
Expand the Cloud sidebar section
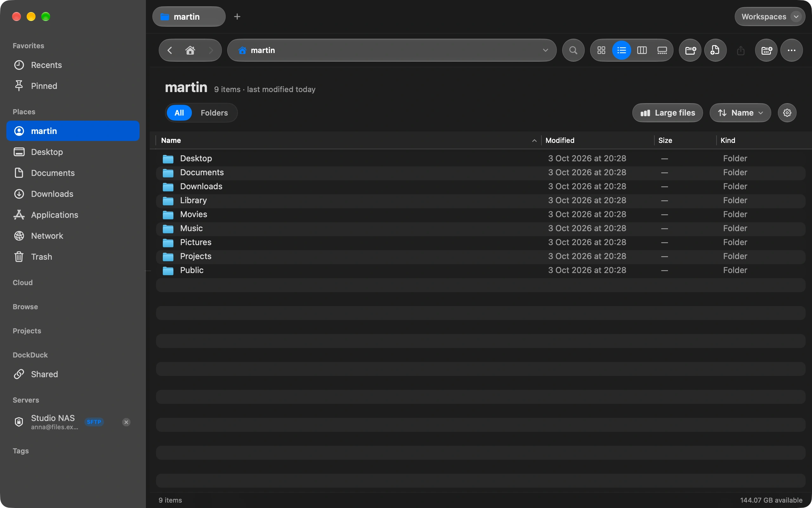coord(23,283)
